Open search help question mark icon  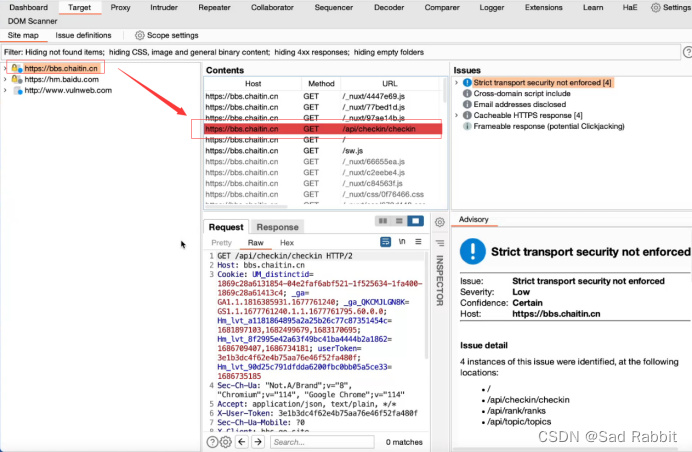click(x=212, y=442)
